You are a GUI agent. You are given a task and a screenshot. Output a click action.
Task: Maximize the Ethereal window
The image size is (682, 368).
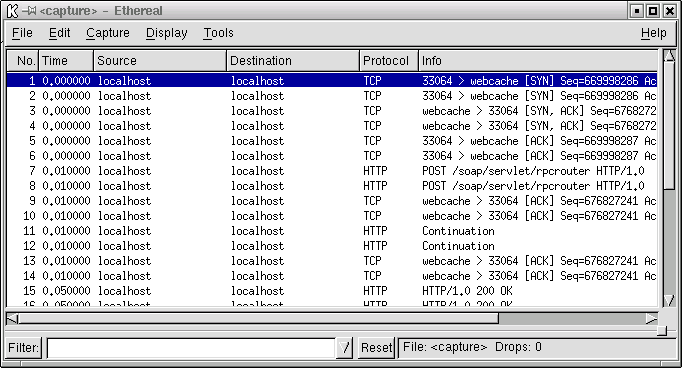pyautogui.click(x=653, y=11)
